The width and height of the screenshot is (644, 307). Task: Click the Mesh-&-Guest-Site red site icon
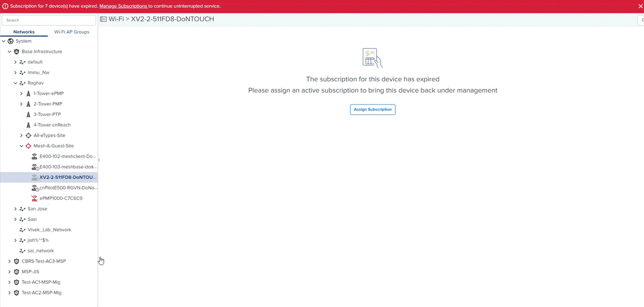tap(28, 146)
